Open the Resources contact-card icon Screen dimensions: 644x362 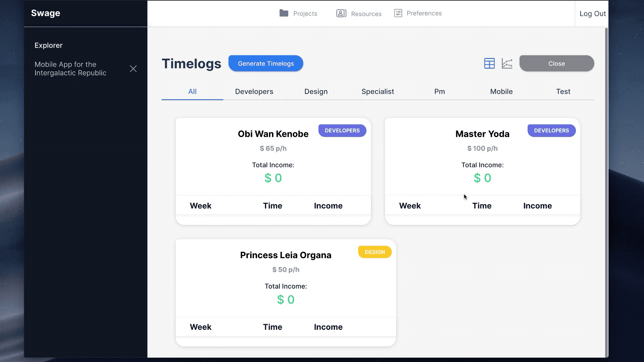point(341,13)
